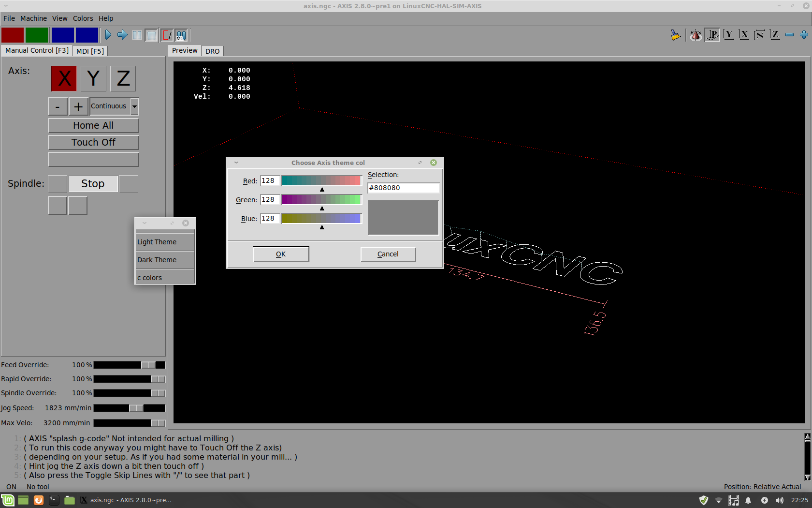Open the View menu
Viewport: 812px width, 508px height.
59,18
